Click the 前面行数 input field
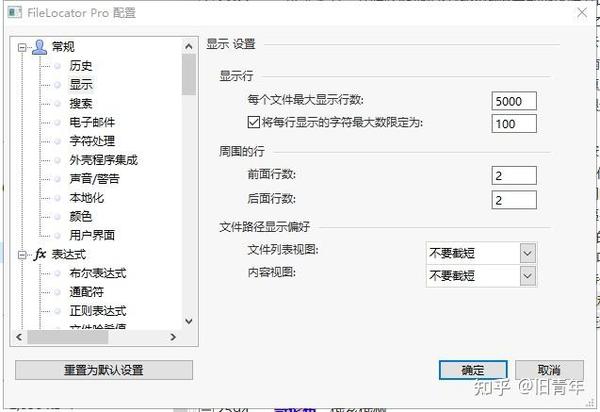The height and width of the screenshot is (412, 600). coord(514,176)
